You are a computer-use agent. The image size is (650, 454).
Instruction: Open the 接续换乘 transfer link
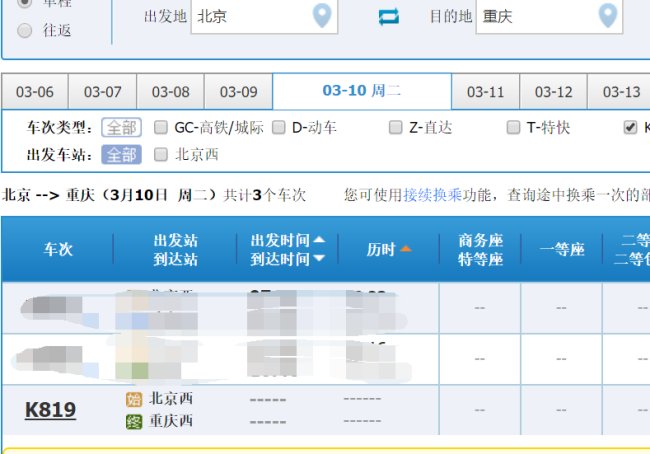point(432,194)
